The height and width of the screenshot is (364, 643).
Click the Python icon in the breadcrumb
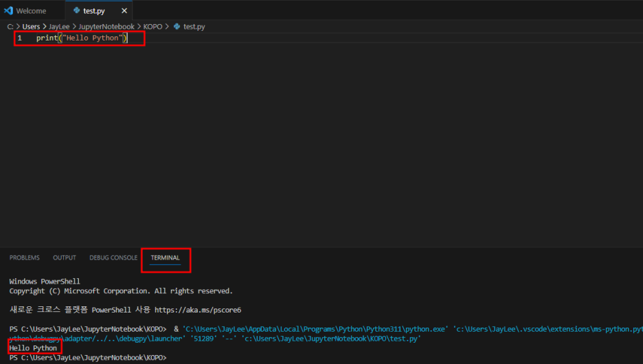[x=177, y=27]
